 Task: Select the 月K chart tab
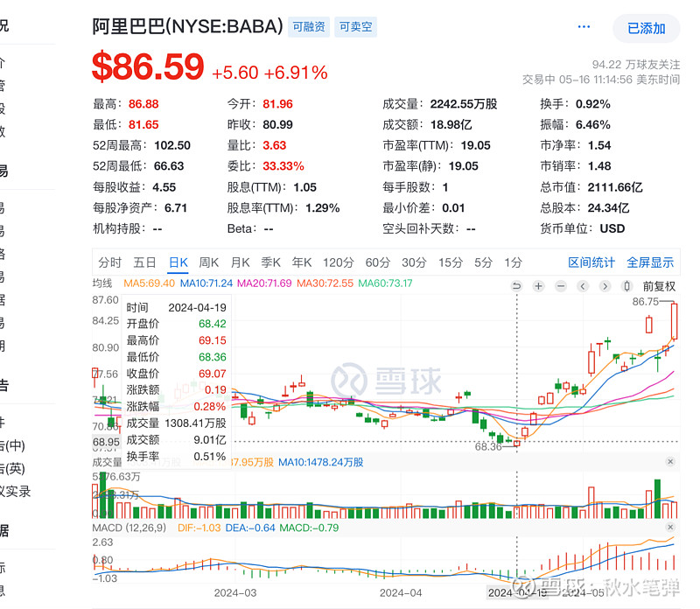coord(240,262)
